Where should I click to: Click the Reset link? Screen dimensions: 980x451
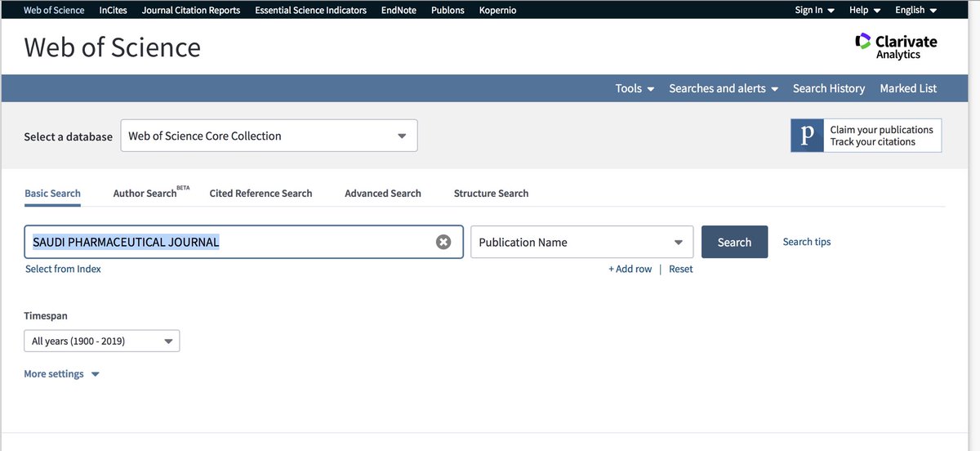pos(680,269)
